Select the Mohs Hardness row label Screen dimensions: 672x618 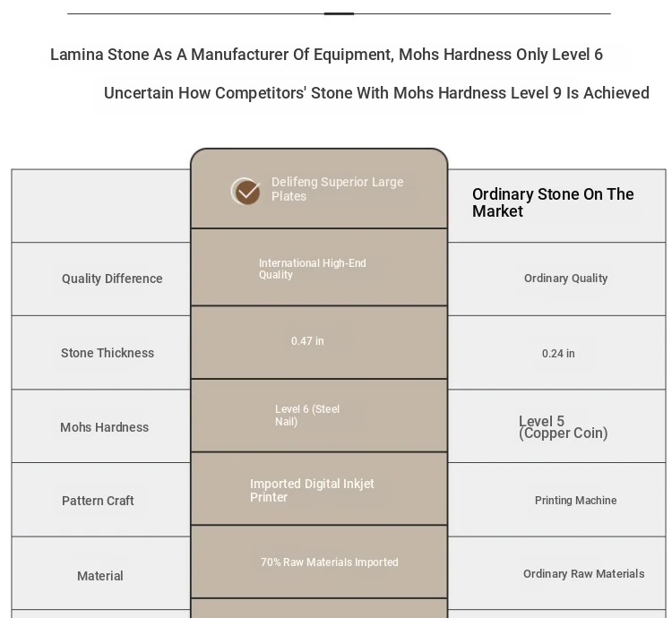(x=105, y=427)
